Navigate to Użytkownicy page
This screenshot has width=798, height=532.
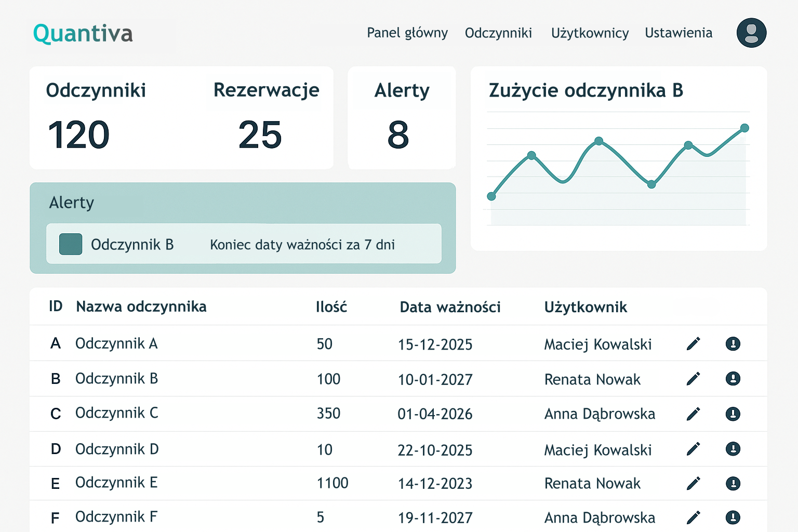(590, 33)
